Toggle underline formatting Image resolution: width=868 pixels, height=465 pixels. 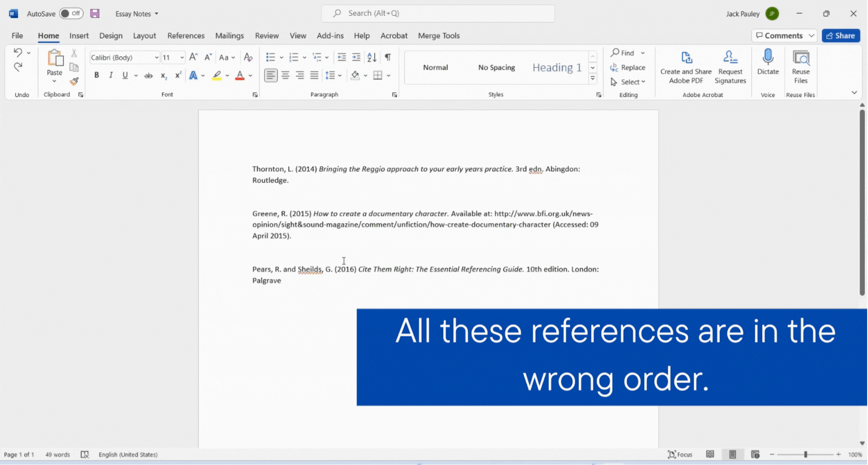point(125,75)
